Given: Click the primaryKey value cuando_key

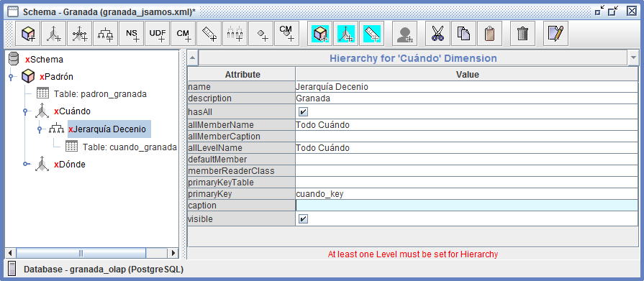Looking at the screenshot, I should click(x=466, y=193).
